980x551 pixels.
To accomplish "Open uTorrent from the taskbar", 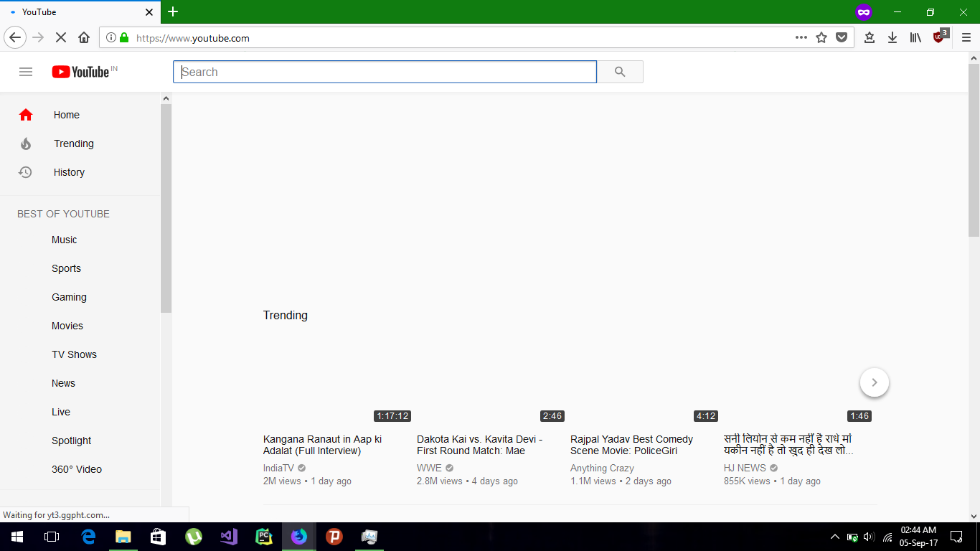I will coord(194,537).
